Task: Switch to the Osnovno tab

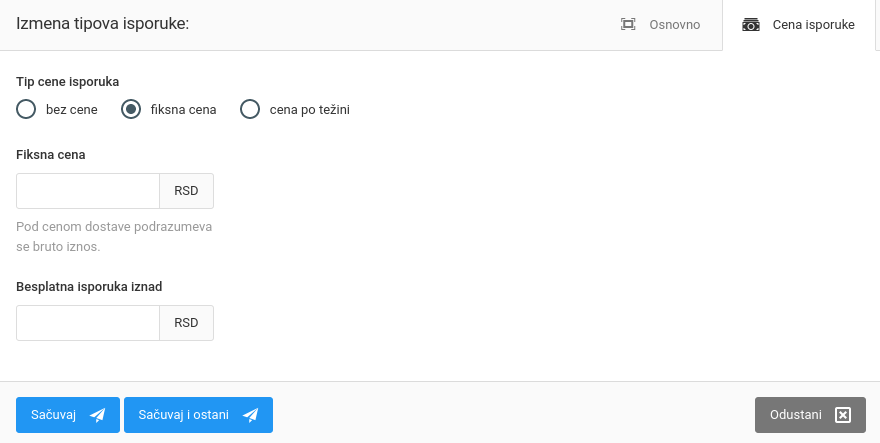Action: point(674,24)
